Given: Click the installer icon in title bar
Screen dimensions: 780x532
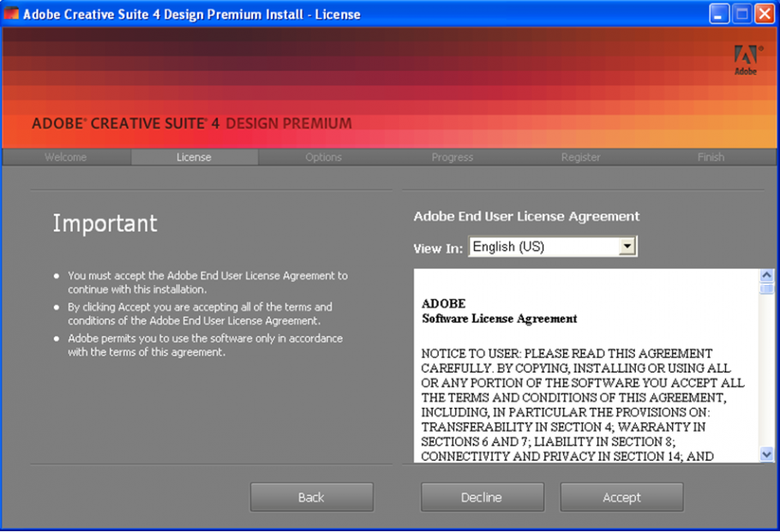Looking at the screenshot, I should [11, 14].
